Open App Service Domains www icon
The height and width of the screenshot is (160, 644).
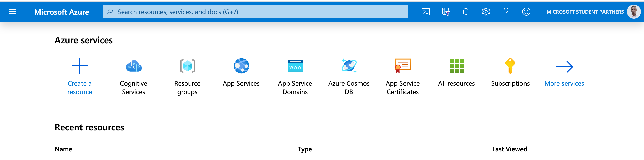(295, 66)
